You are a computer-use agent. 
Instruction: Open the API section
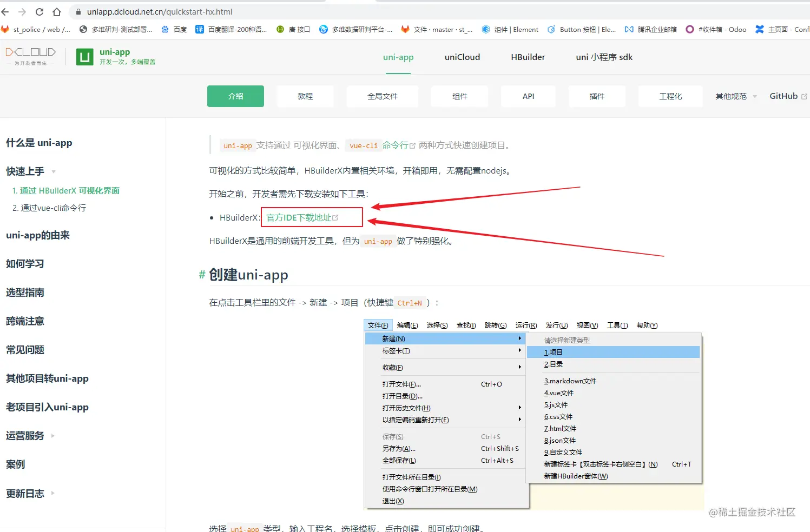point(529,96)
